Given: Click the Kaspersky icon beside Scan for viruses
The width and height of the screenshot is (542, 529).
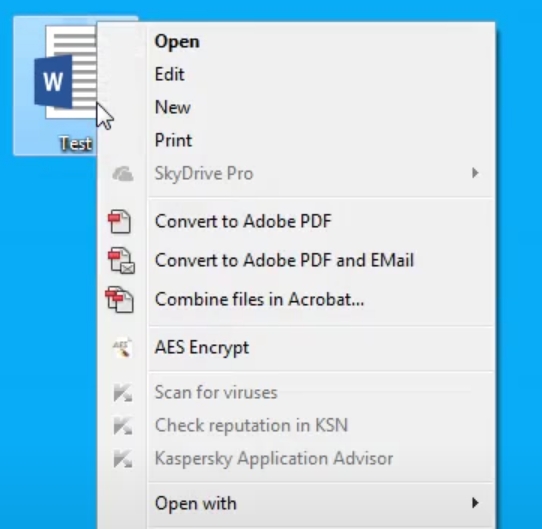Looking at the screenshot, I should [123, 393].
